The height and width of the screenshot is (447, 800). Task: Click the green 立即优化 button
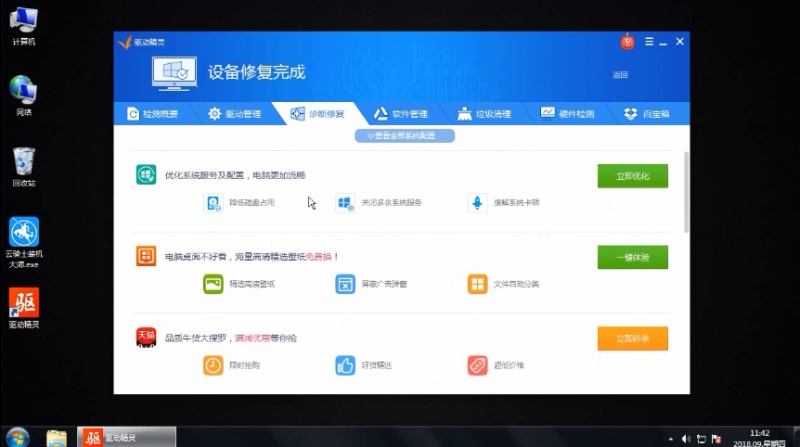(x=633, y=176)
